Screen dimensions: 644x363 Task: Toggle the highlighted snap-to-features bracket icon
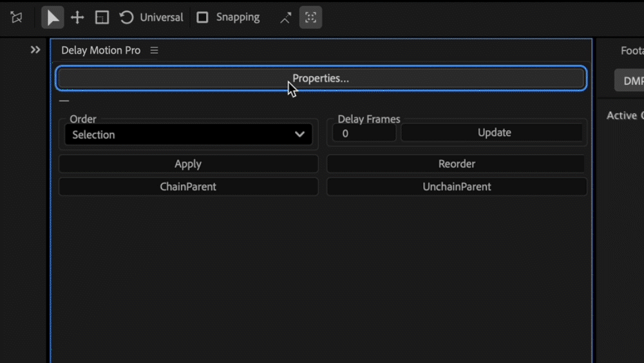coord(310,17)
